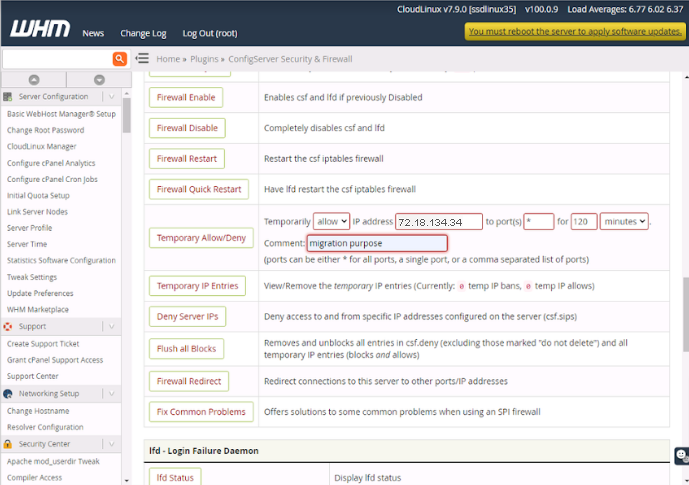This screenshot has width=689, height=485.
Task: Click ConfigServer Security & Firewall breadcrumb
Action: 290,59
